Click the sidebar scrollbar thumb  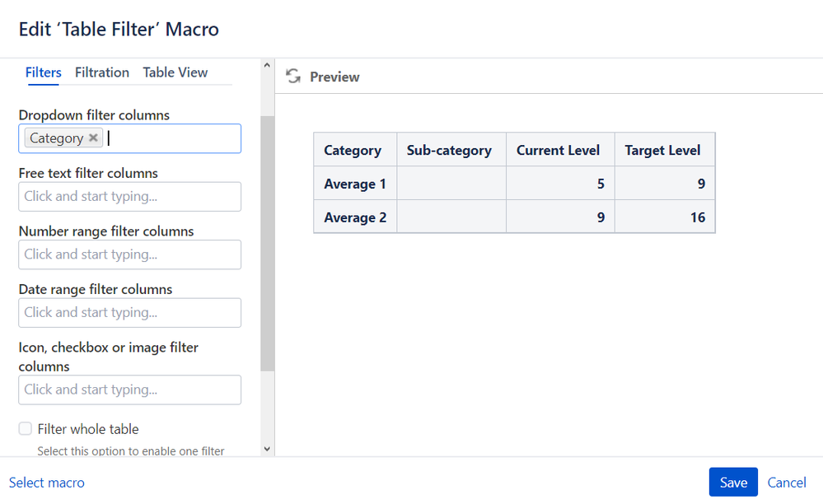[267, 243]
